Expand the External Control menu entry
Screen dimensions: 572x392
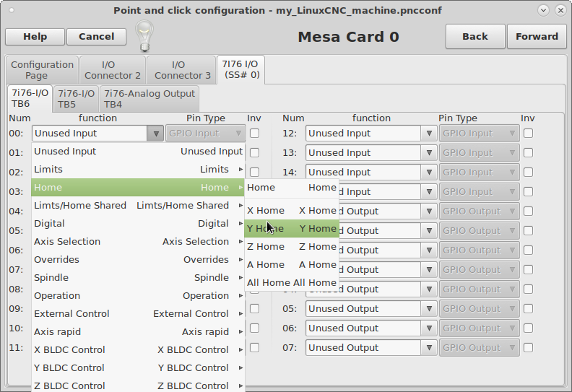pyautogui.click(x=138, y=313)
